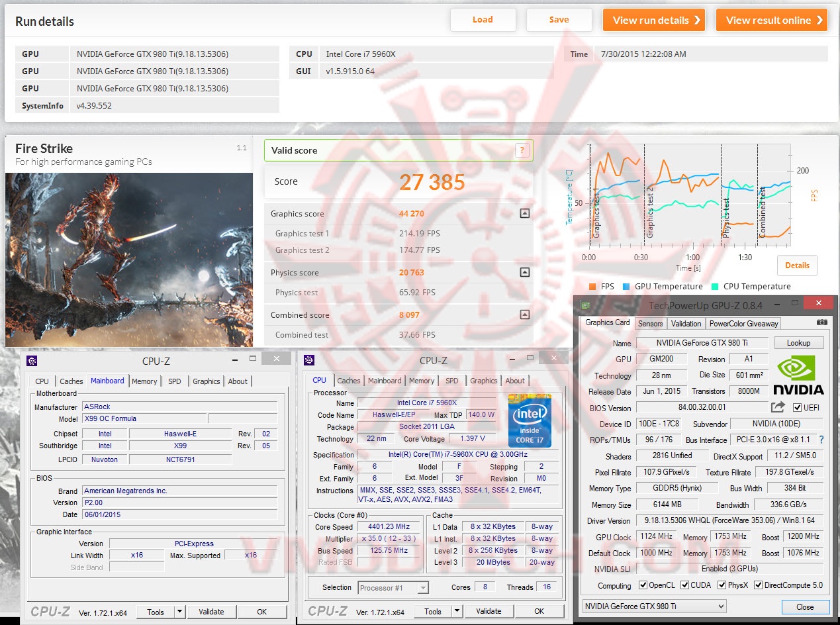Viewport: 840px width, 625px height.
Task: Select the Graphics Card tab in GPU-Z
Action: pos(608,322)
